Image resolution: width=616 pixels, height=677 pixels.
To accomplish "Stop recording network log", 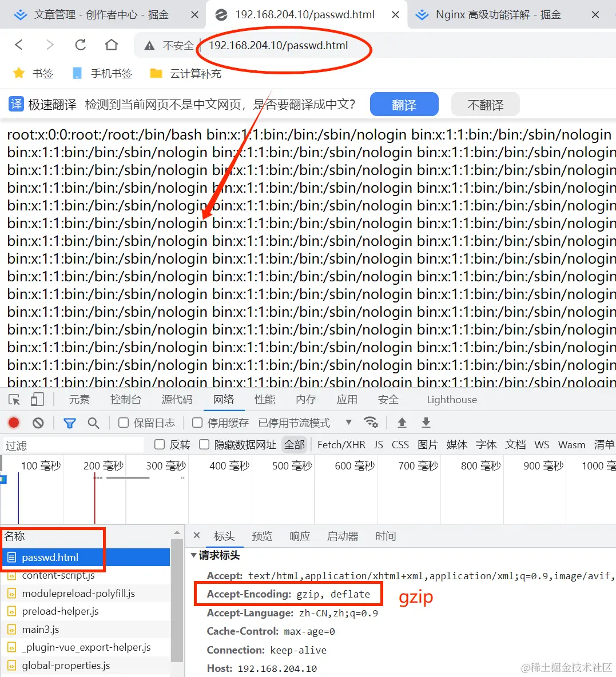I will tap(14, 423).
